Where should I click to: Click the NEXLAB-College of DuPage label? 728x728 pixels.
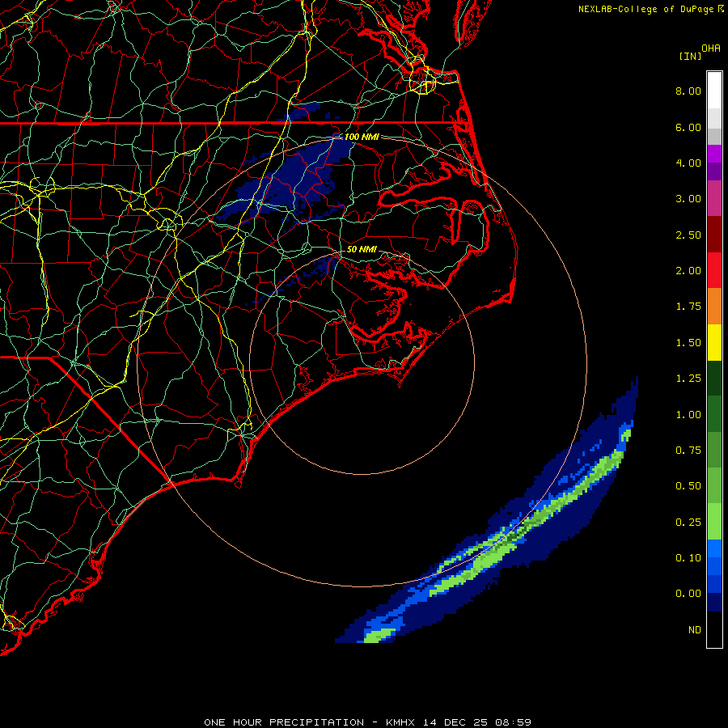tap(647, 9)
